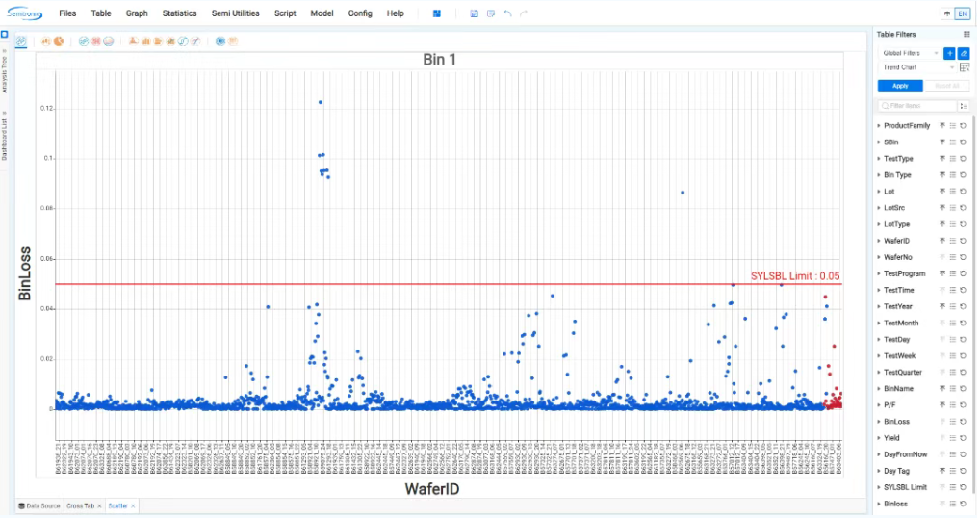Toggle the Analysis Tree side panel
Image resolution: width=980 pixels, height=518 pixels.
pos(5,72)
